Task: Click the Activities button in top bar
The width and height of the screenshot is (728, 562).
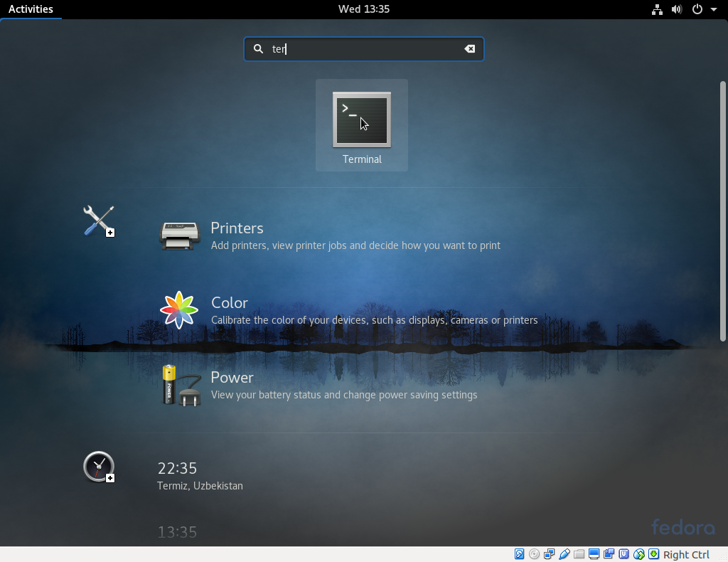Action: (31, 9)
